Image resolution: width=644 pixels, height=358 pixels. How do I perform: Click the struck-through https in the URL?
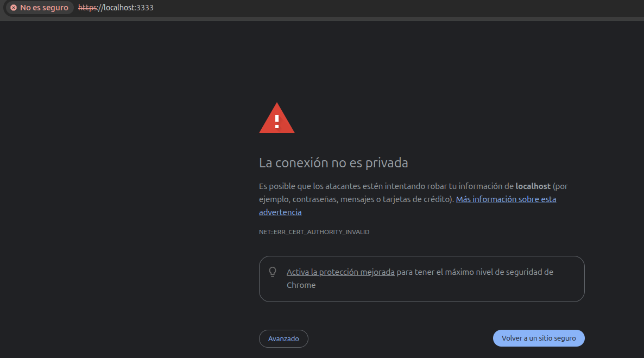(87, 8)
